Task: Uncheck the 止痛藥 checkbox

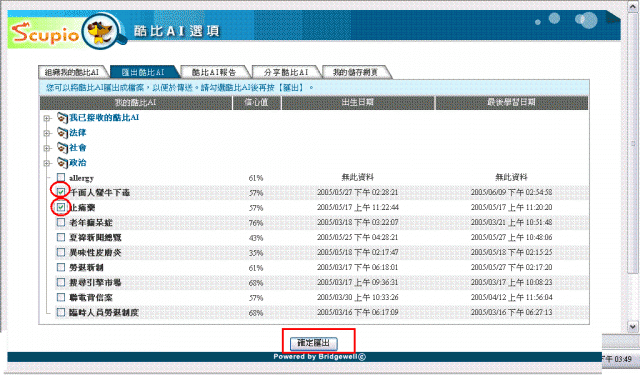Action: tap(61, 207)
